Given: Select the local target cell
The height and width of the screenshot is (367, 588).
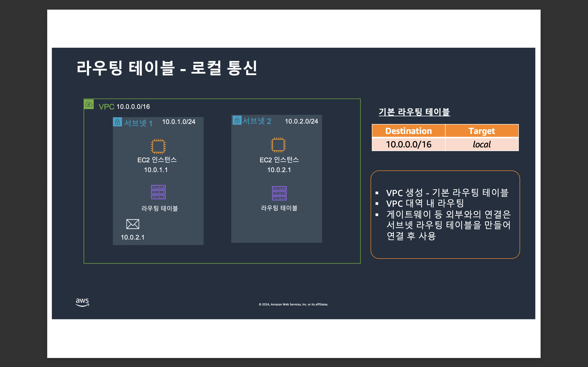Looking at the screenshot, I should click(482, 144).
